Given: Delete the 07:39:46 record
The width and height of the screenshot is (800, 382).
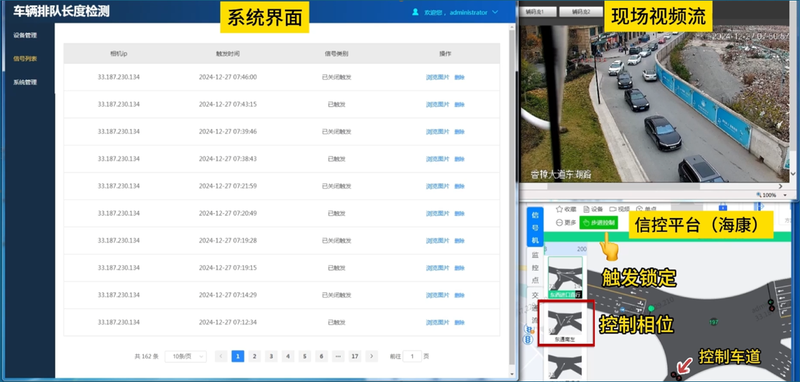Looking at the screenshot, I should pos(459,132).
